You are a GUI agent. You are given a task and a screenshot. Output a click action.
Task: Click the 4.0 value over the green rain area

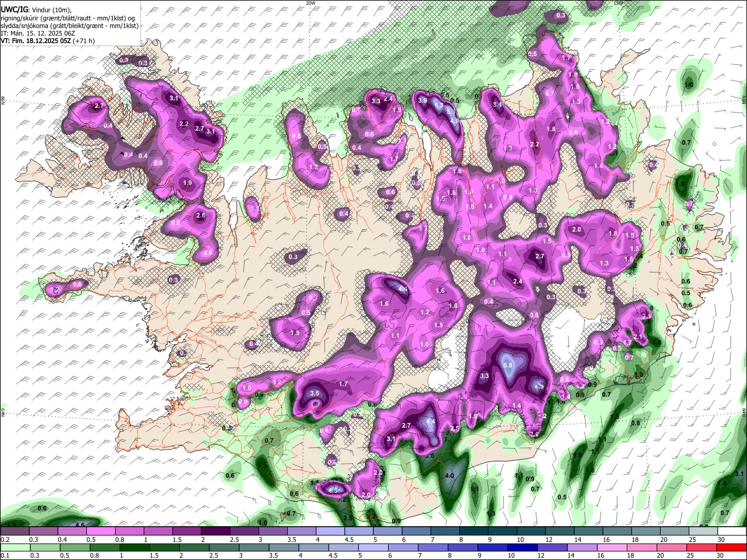[449, 475]
